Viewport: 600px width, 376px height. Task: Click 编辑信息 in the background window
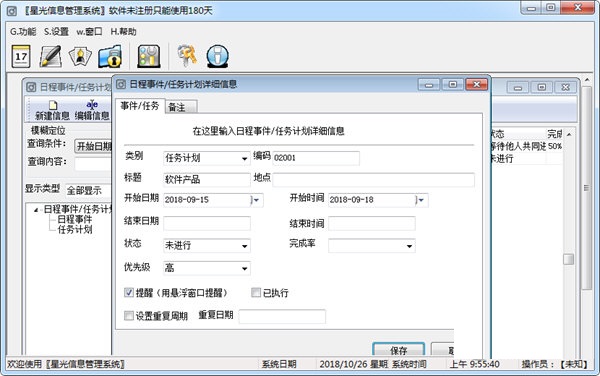pyautogui.click(x=92, y=110)
